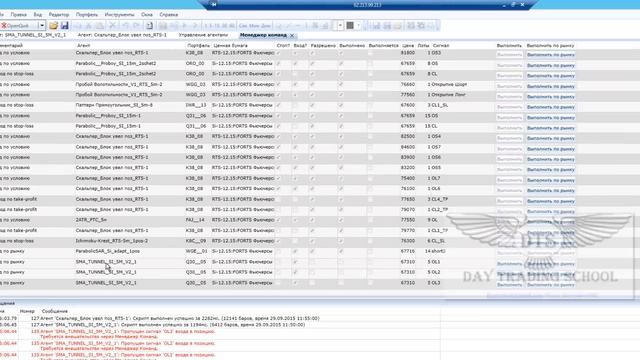Click the Лоты column header
640x360 pixels.
click(423, 46)
